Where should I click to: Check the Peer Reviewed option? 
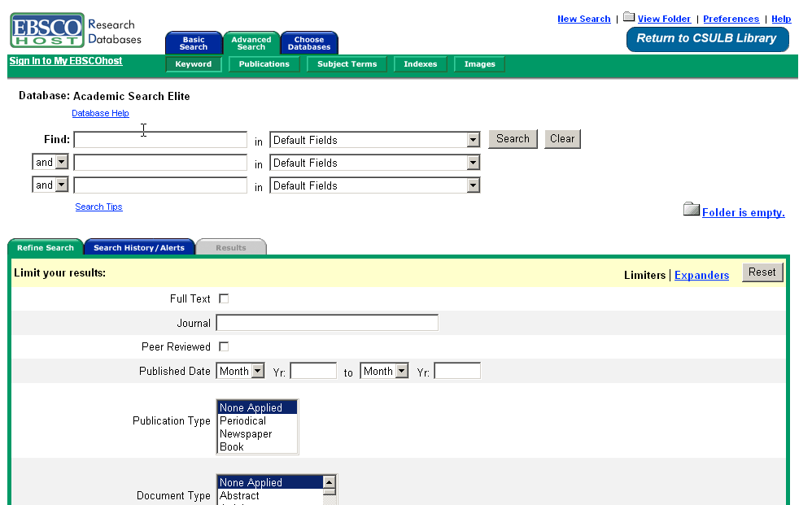tap(224, 346)
